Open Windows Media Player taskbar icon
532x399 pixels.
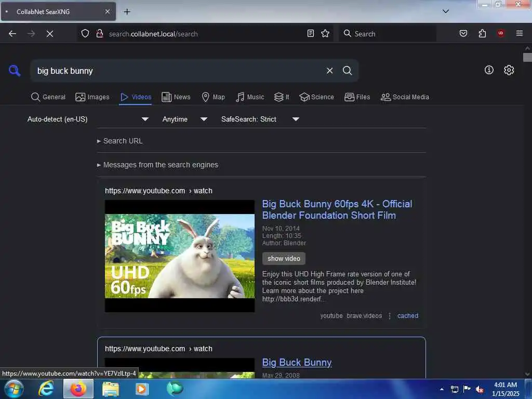pos(142,389)
